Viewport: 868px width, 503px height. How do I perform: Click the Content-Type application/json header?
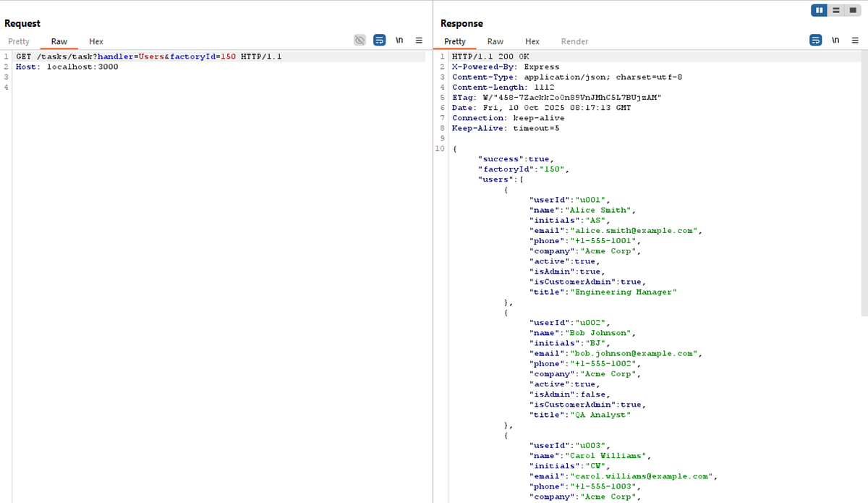coord(567,77)
